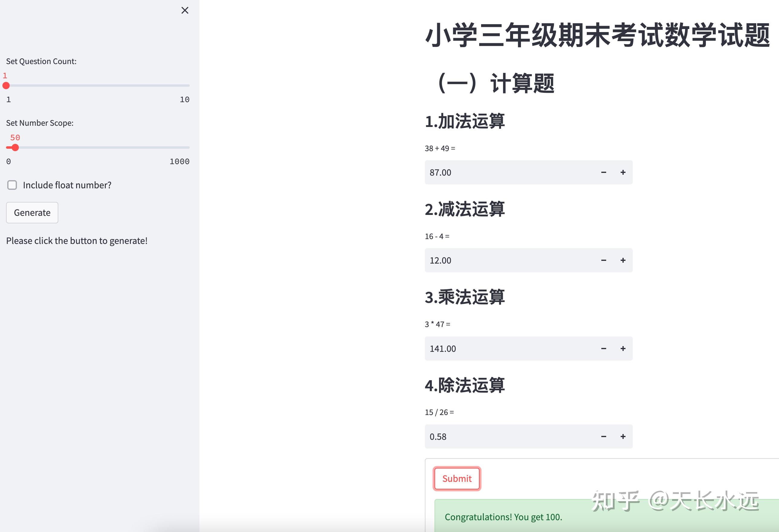
Task: Increase the division answer 0.58 using plus
Action: pyautogui.click(x=623, y=436)
